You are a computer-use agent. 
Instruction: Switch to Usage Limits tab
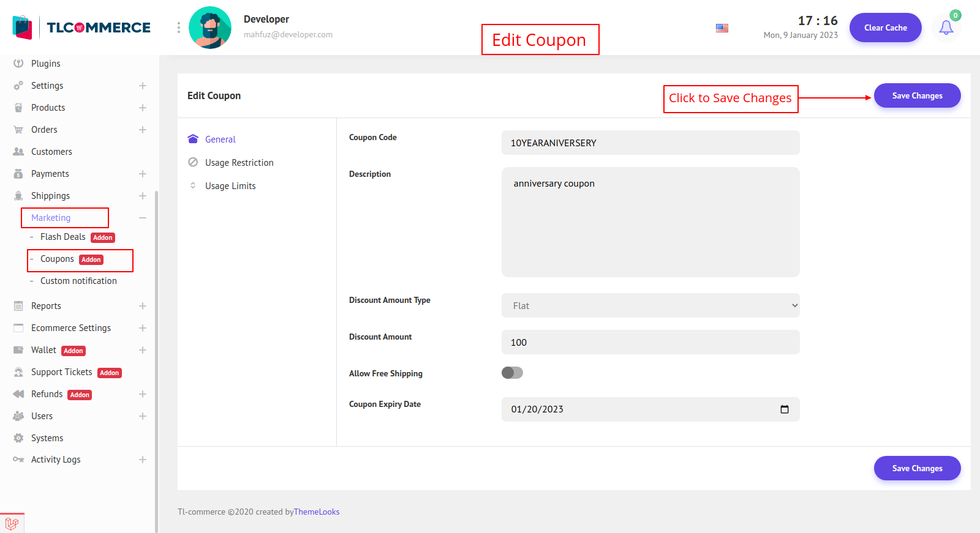point(230,186)
